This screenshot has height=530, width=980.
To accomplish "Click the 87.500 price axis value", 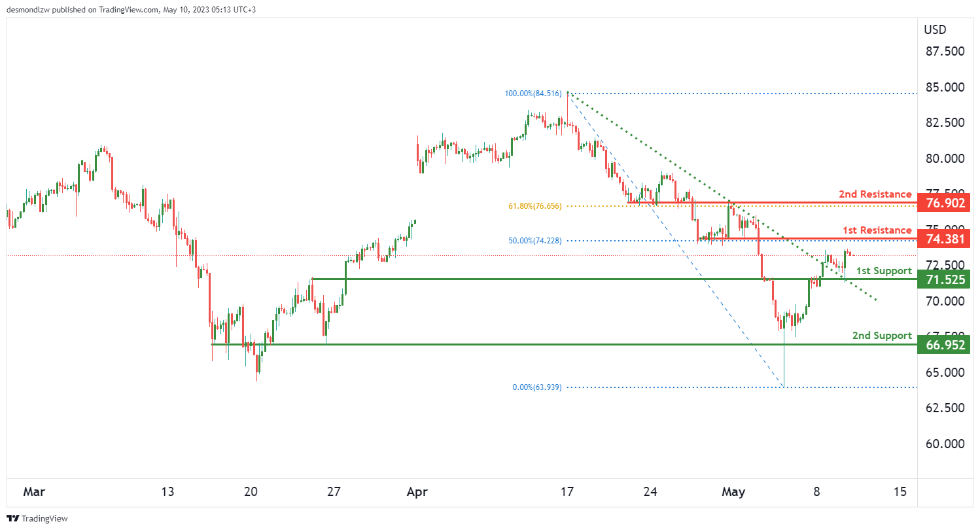I will coord(944,52).
